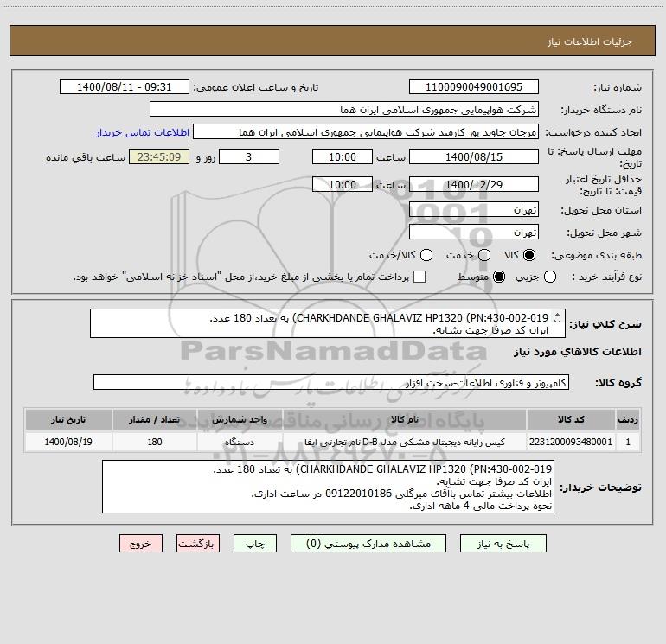Click the نام کالا column header
The width and height of the screenshot is (666, 644).
click(x=405, y=419)
